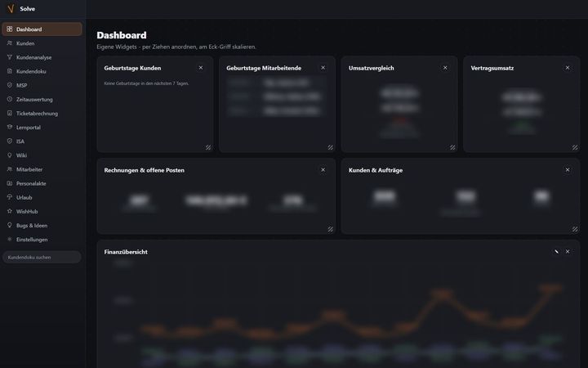Remove the Rechnungen & offene Posten widget
Screen dimensions: 588x368
[x=323, y=170]
